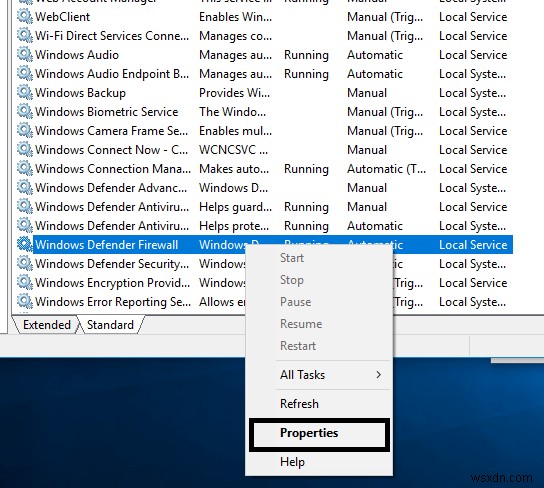Click the Wi-Fi Direct Services gear icon
The image size is (544, 488).
point(25,36)
